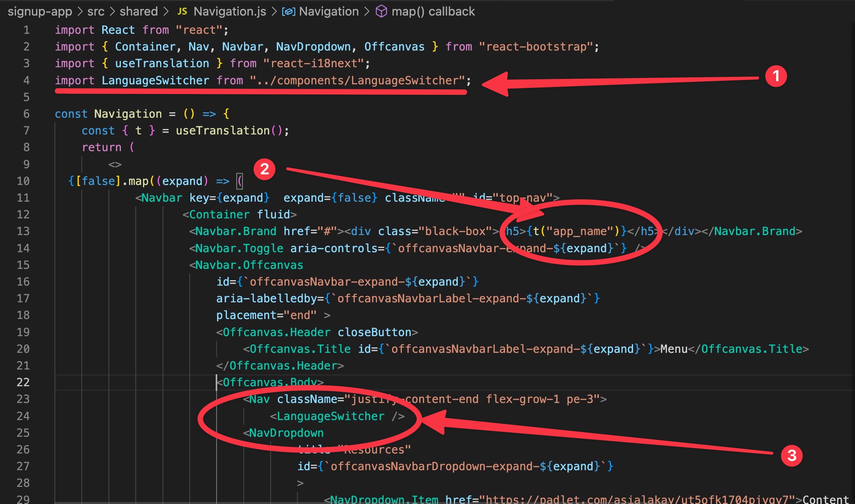Click the red circle annotation numbered 2
Screen dimensions: 855x504
coord(264,169)
